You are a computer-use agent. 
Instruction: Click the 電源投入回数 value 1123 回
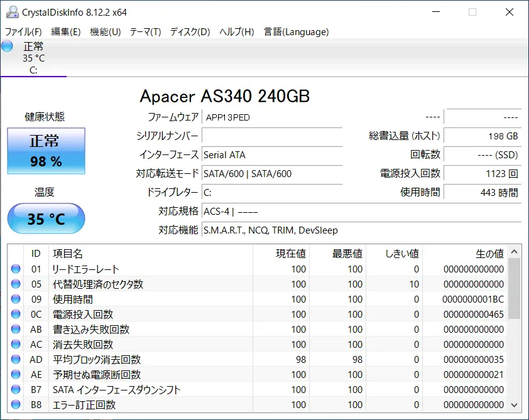pyautogui.click(x=483, y=174)
